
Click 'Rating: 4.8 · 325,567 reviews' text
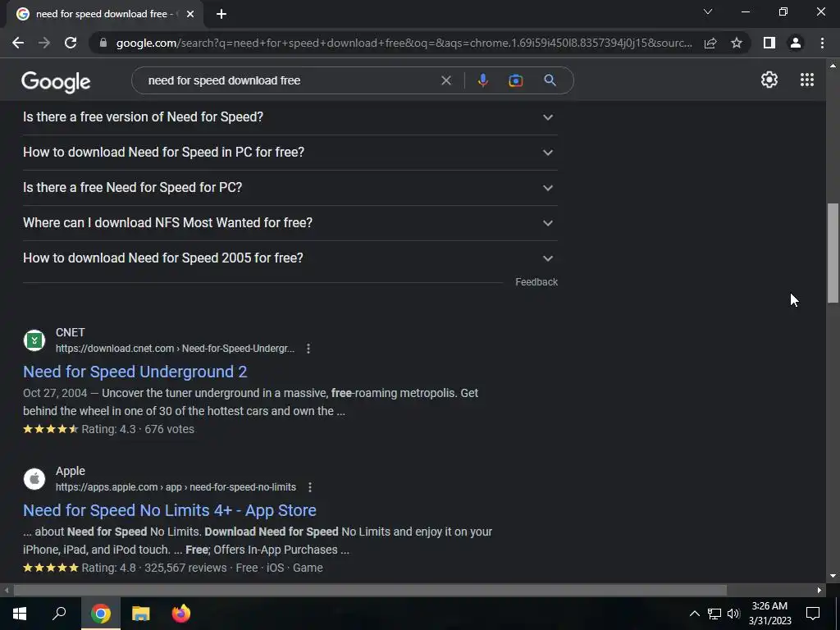click(x=154, y=568)
